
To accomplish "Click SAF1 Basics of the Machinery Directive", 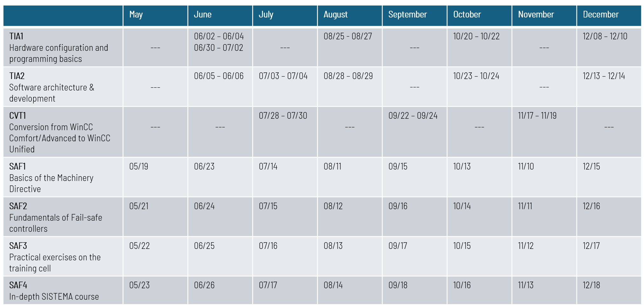I will point(51,178).
